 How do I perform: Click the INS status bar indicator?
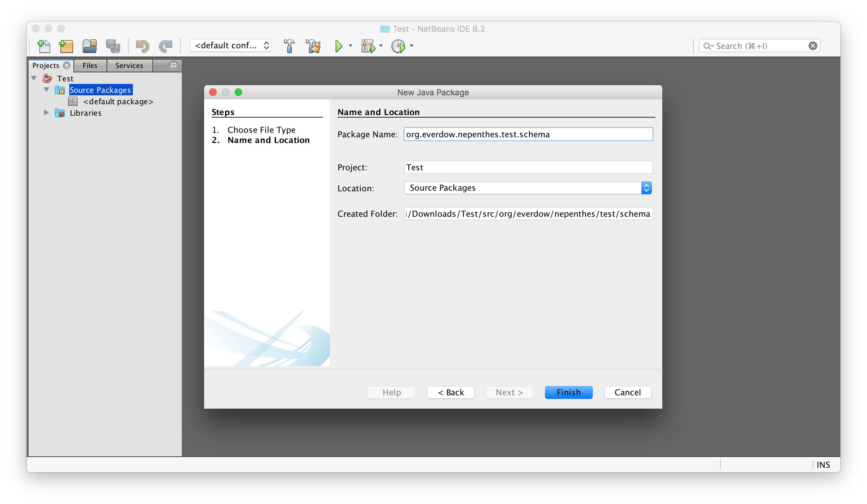pyautogui.click(x=823, y=465)
